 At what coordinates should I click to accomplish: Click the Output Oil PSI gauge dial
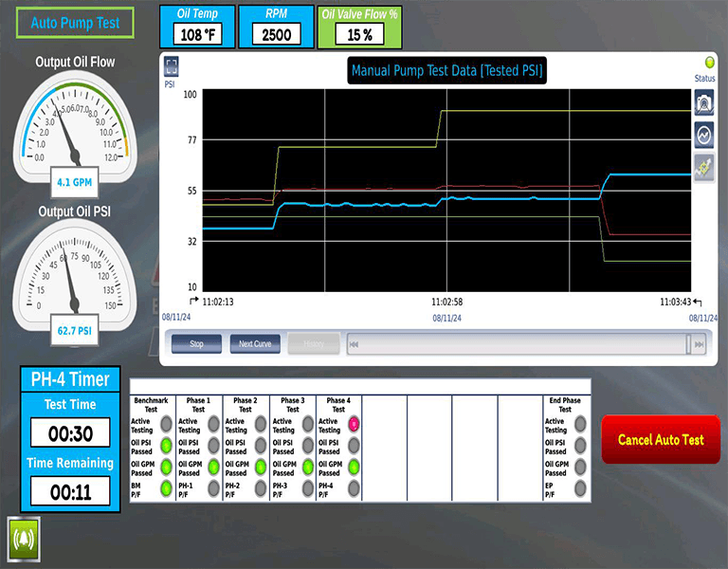pyautogui.click(x=75, y=275)
